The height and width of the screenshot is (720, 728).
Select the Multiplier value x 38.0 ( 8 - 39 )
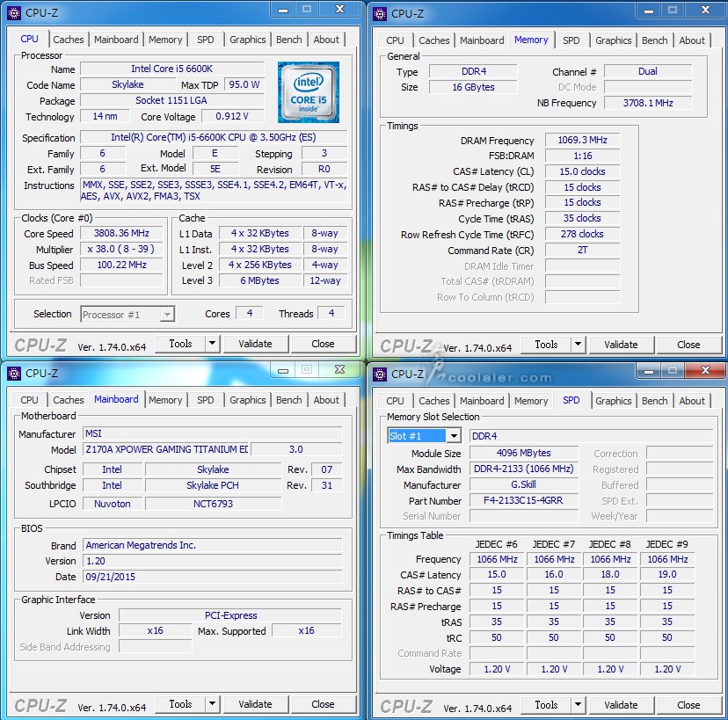[121, 249]
